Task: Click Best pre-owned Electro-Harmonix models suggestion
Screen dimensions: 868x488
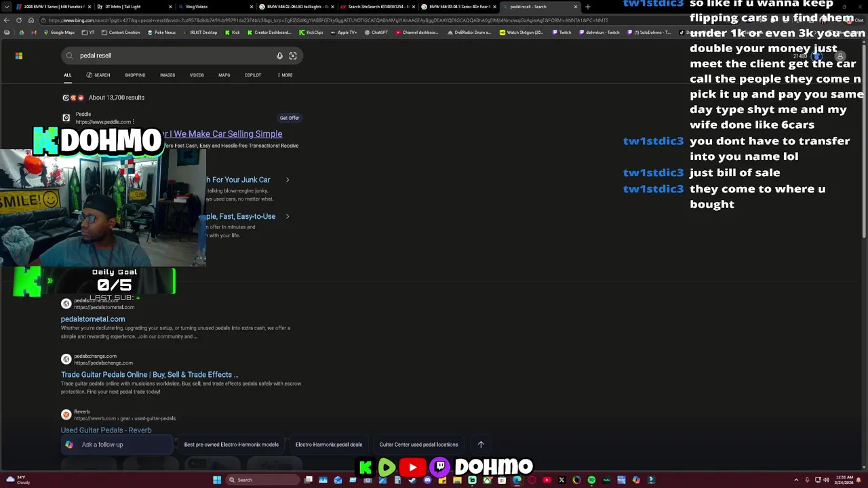Action: coord(231,445)
